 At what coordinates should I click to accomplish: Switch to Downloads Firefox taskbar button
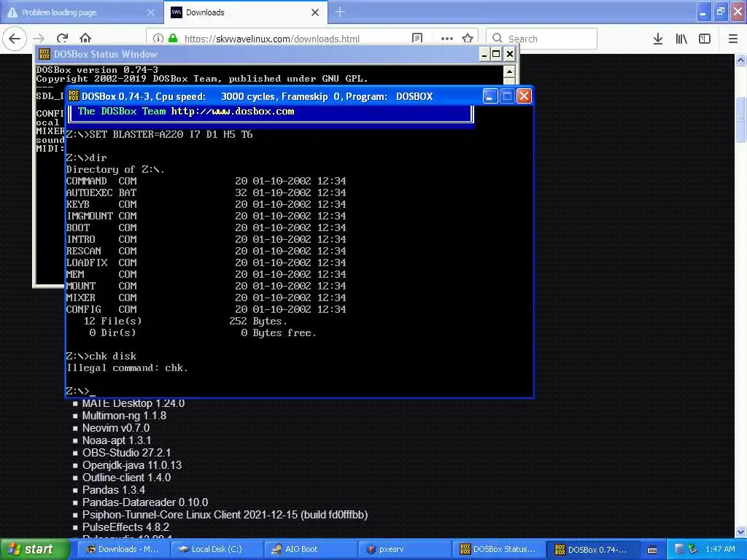tap(122, 549)
